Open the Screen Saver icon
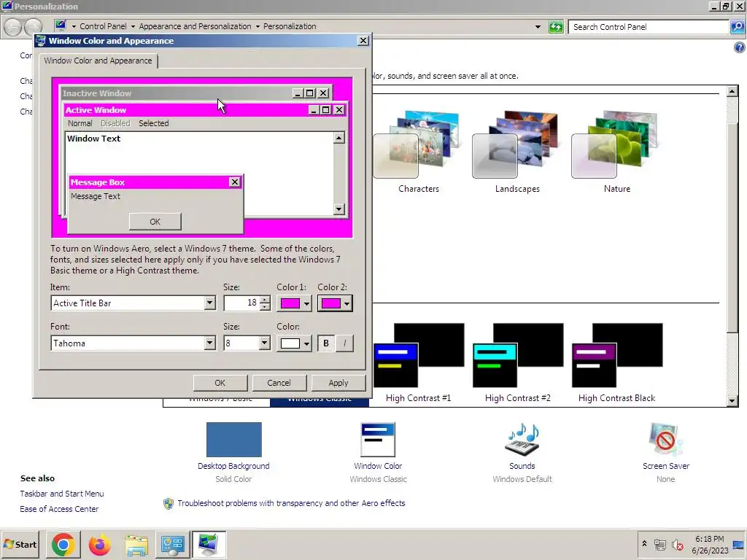The width and height of the screenshot is (747, 560). coord(665,440)
